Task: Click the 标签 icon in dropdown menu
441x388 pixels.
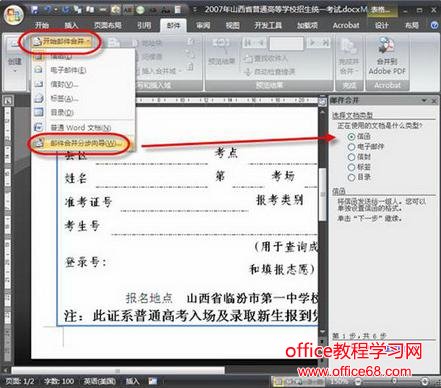Action: tap(38, 98)
